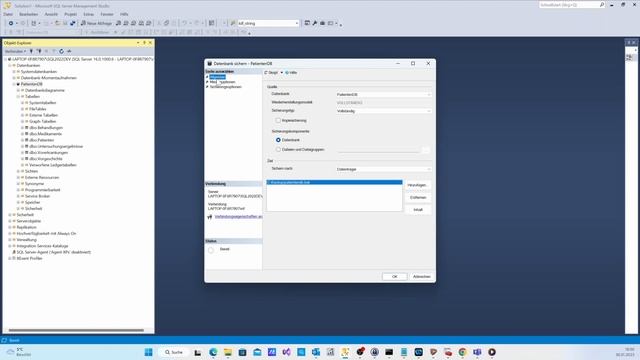The width and height of the screenshot is (640, 360).
Task: Expand the Datenbankdiagramme node
Action: [18, 90]
